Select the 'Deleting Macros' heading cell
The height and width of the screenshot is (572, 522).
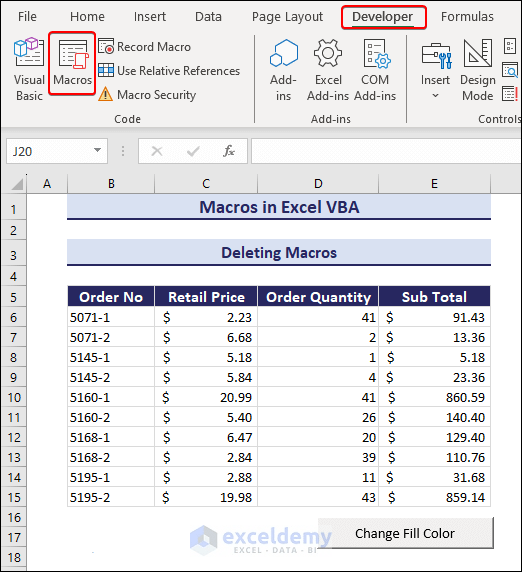point(279,252)
